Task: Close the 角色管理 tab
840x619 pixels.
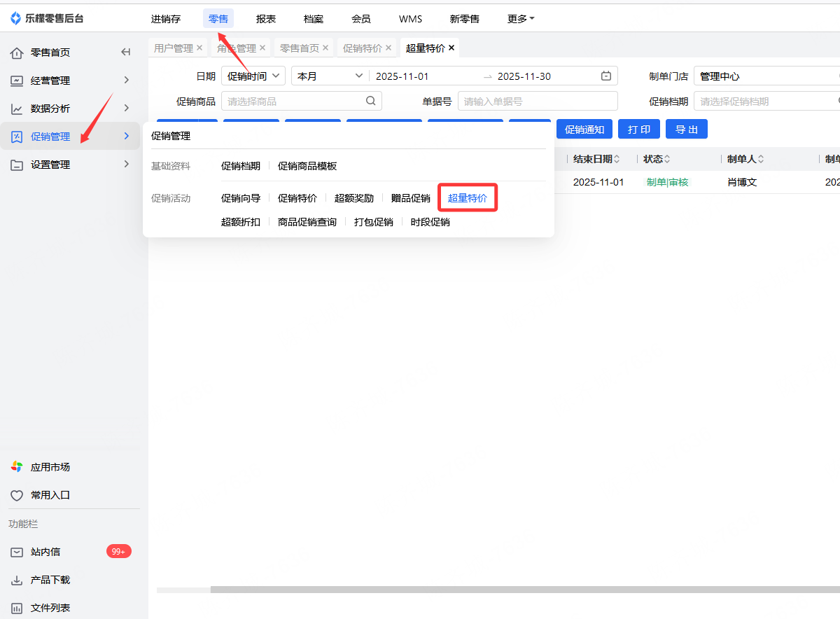Action: [262, 48]
